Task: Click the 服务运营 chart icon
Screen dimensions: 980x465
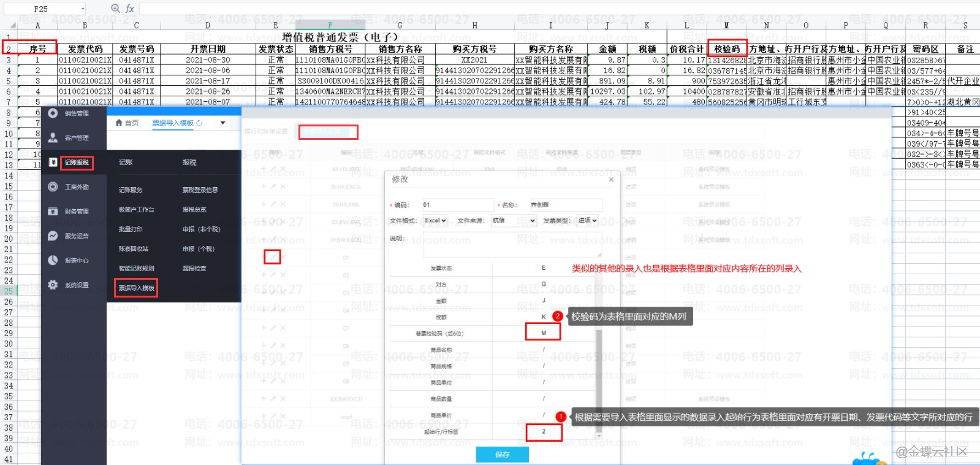Action: pyautogui.click(x=53, y=236)
